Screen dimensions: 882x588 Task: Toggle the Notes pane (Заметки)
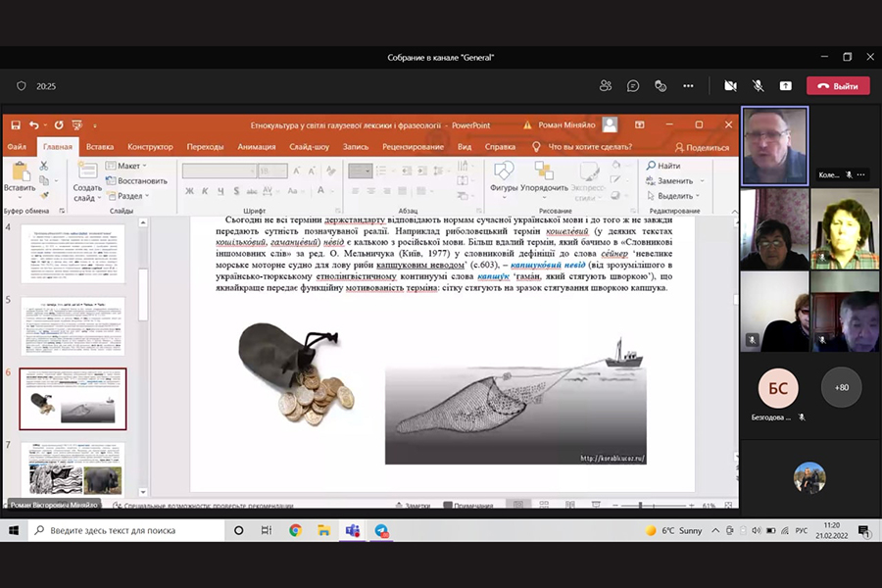click(413, 506)
